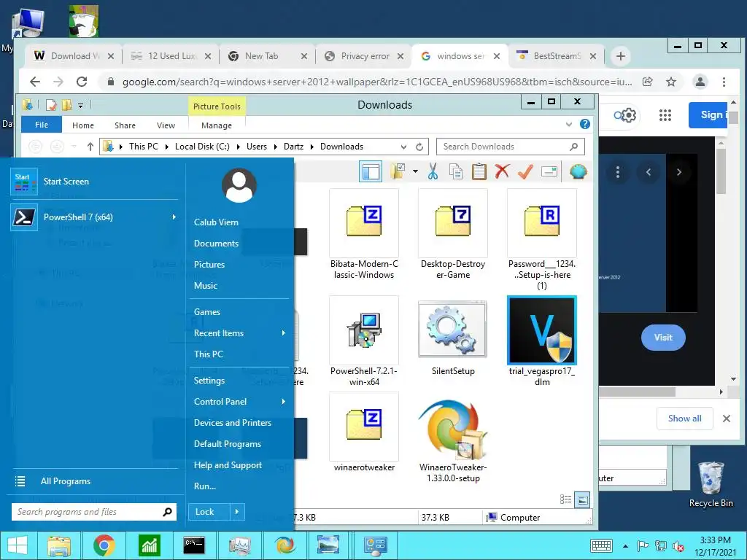Click Dartz in the address breadcrumb
The width and height of the screenshot is (747, 560).
(x=293, y=147)
